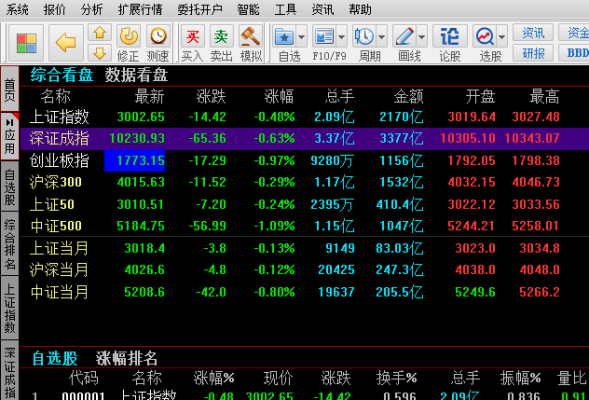Open the 扩展行情 menu

click(140, 9)
